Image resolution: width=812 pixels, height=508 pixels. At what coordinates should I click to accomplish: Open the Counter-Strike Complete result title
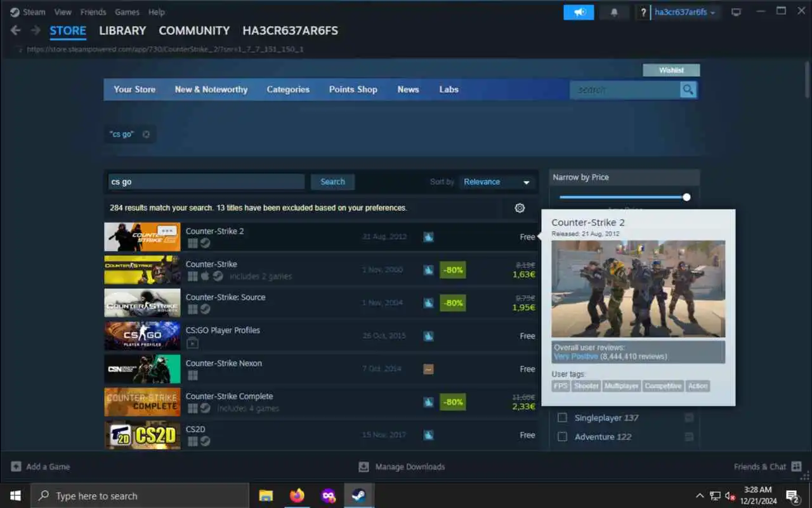229,396
